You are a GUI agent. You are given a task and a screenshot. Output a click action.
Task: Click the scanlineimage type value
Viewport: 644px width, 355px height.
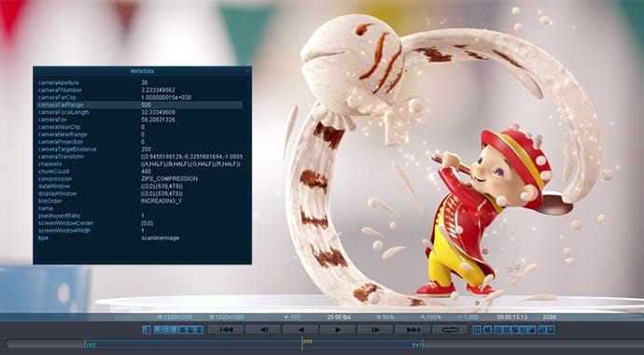click(160, 238)
